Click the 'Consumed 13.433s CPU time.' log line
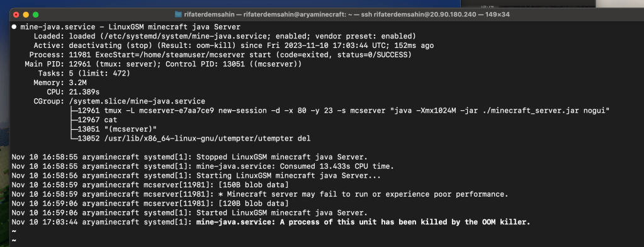 pos(203,166)
